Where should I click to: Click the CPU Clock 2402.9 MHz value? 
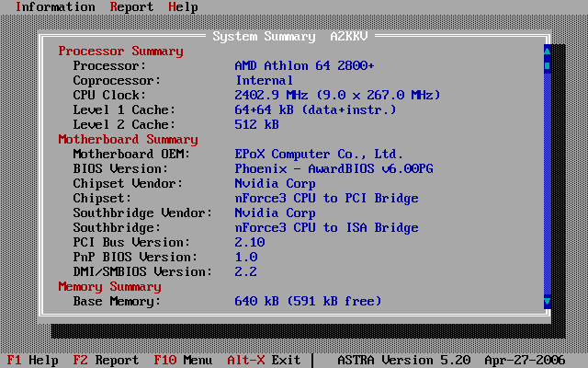(x=337, y=96)
